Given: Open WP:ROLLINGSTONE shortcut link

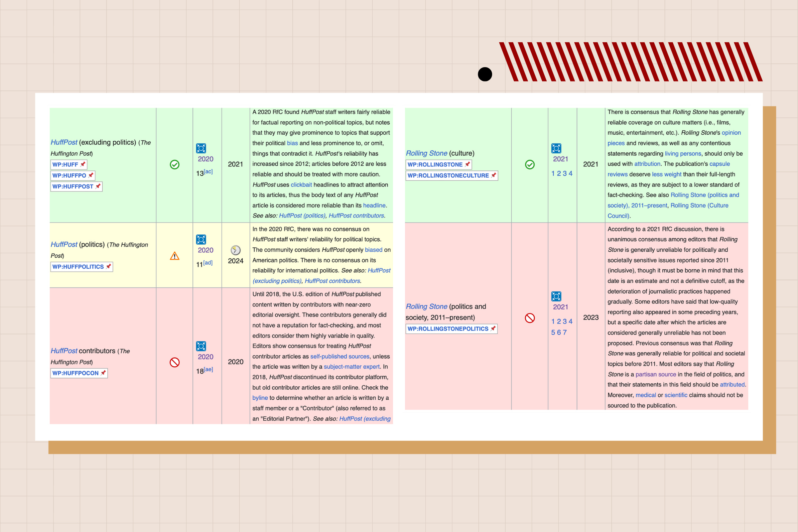Looking at the screenshot, I should pos(435,165).
